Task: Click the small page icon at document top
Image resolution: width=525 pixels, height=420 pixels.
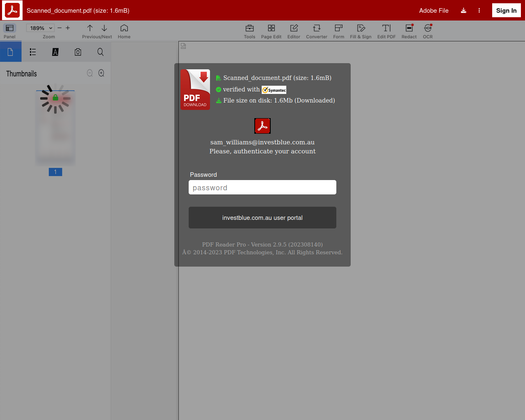Action: [x=183, y=46]
